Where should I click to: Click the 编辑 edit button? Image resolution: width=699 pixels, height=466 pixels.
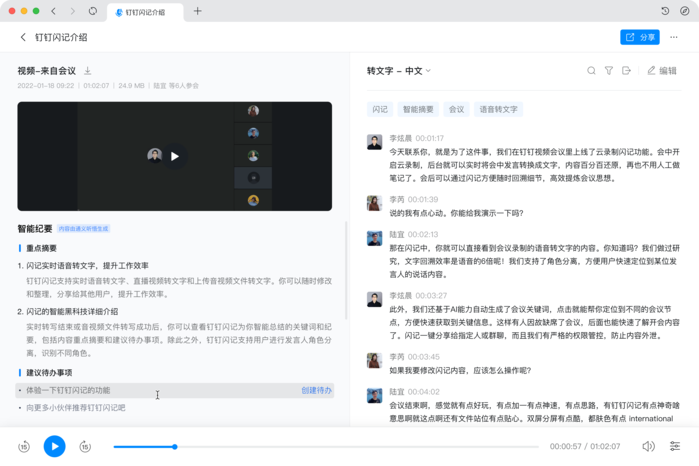point(662,70)
